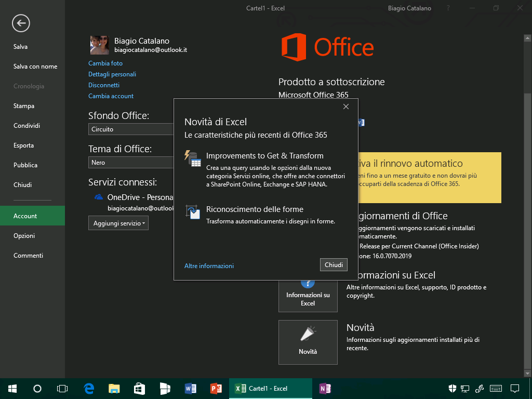Open Task View in the taskbar
This screenshot has height=399, width=532.
[x=62, y=389]
